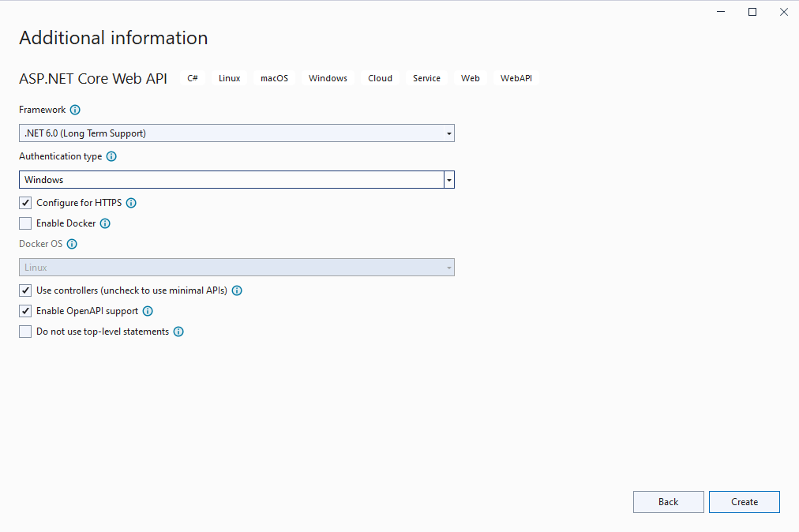The image size is (799, 532).
Task: Click the Authentication type info icon
Action: click(x=111, y=157)
